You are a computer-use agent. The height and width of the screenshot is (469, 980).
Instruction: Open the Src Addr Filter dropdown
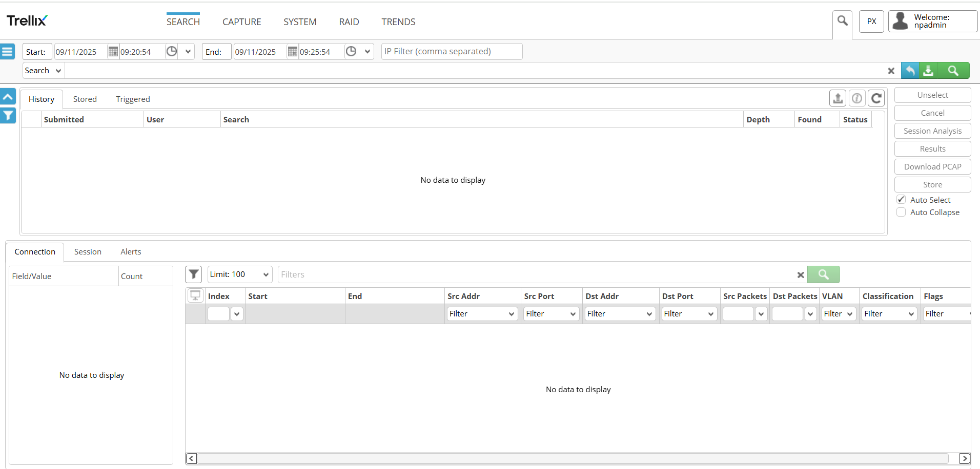pos(482,314)
